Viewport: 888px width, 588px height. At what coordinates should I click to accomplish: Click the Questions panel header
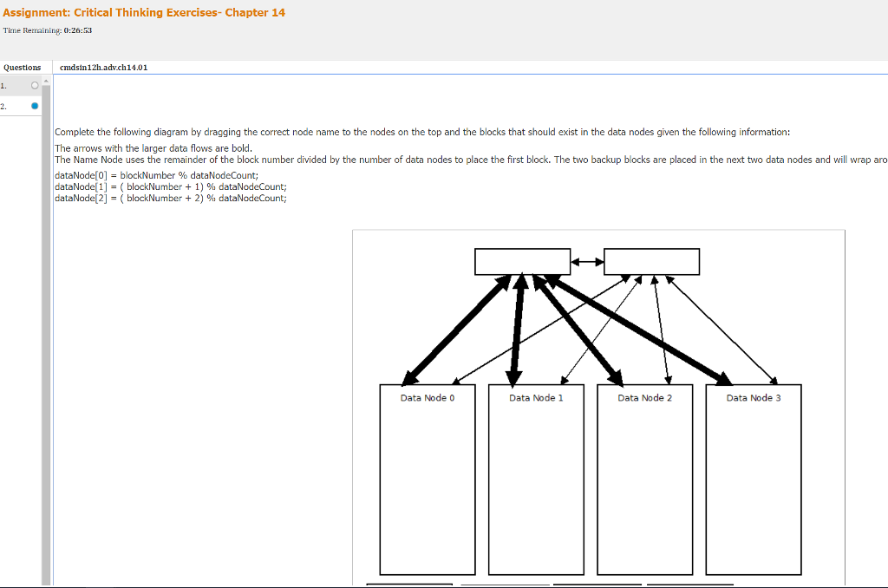pyautogui.click(x=22, y=67)
